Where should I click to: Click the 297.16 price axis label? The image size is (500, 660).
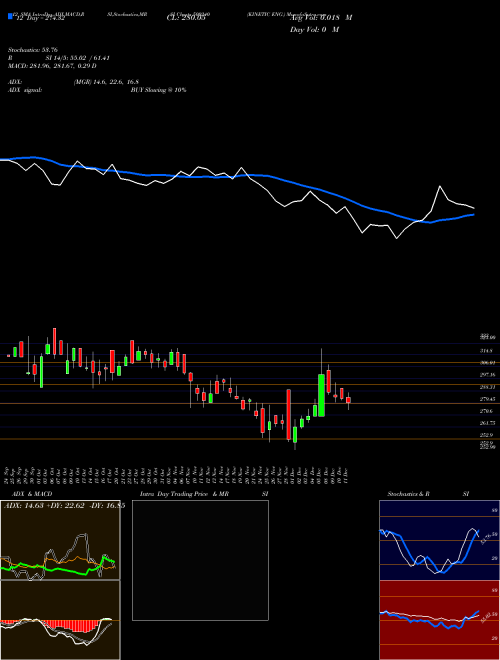pos(487,375)
